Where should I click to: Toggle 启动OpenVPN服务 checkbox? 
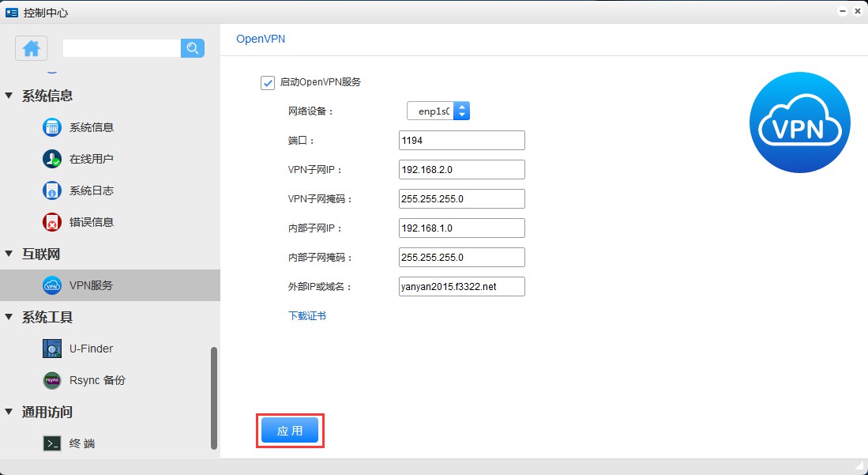267,82
